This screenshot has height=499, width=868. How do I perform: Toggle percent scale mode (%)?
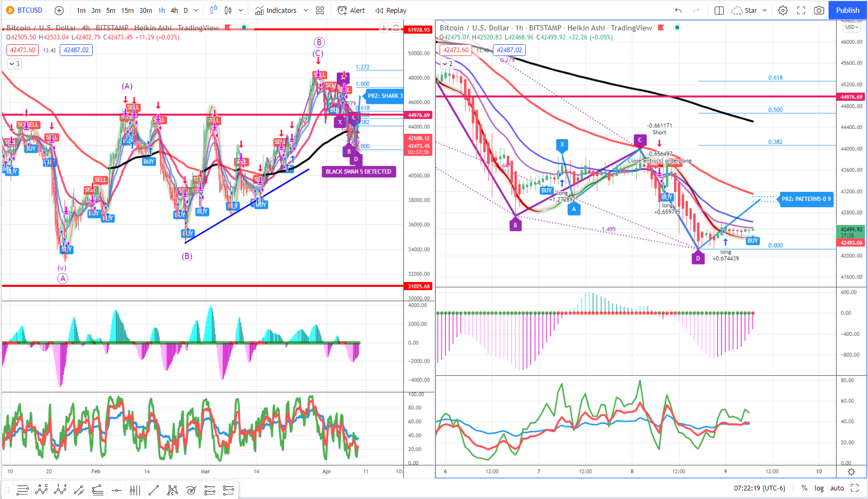[x=805, y=488]
